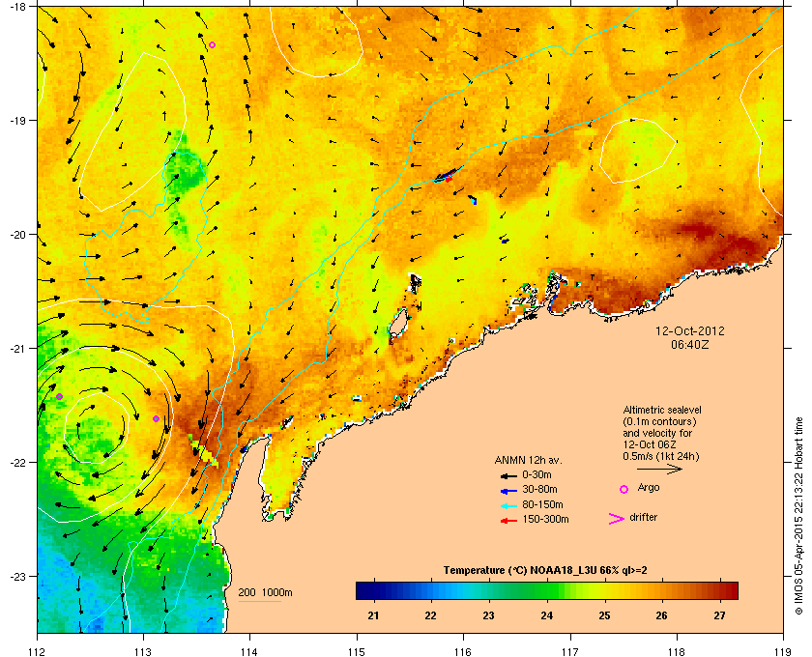Click the magenta drifter legend symbol

click(617, 519)
